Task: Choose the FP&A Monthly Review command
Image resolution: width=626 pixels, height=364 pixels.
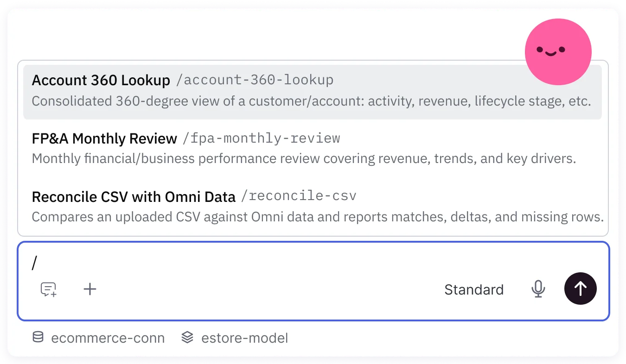Action: tap(313, 149)
